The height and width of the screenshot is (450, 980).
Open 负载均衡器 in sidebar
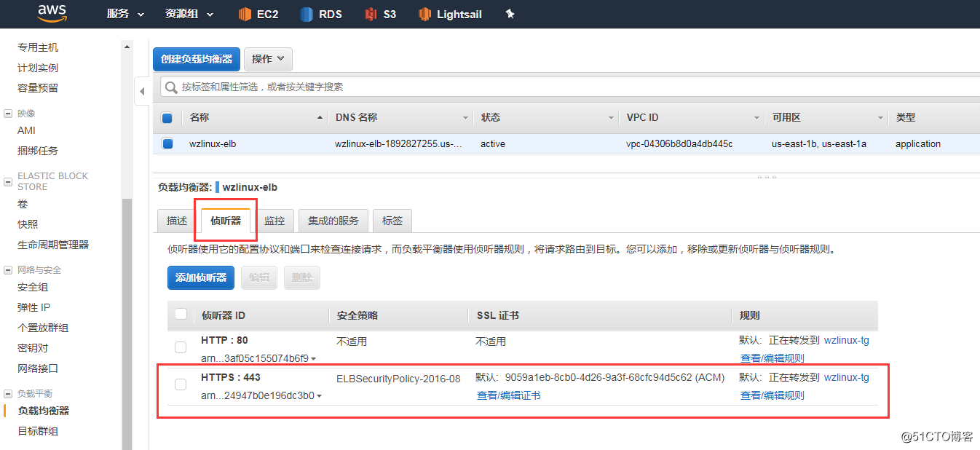[x=44, y=411]
